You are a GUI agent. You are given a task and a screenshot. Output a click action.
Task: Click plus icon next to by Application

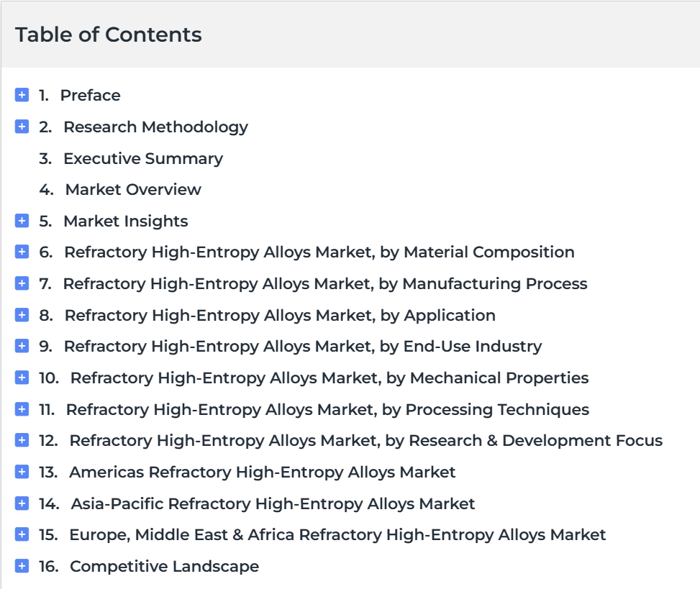click(x=22, y=315)
